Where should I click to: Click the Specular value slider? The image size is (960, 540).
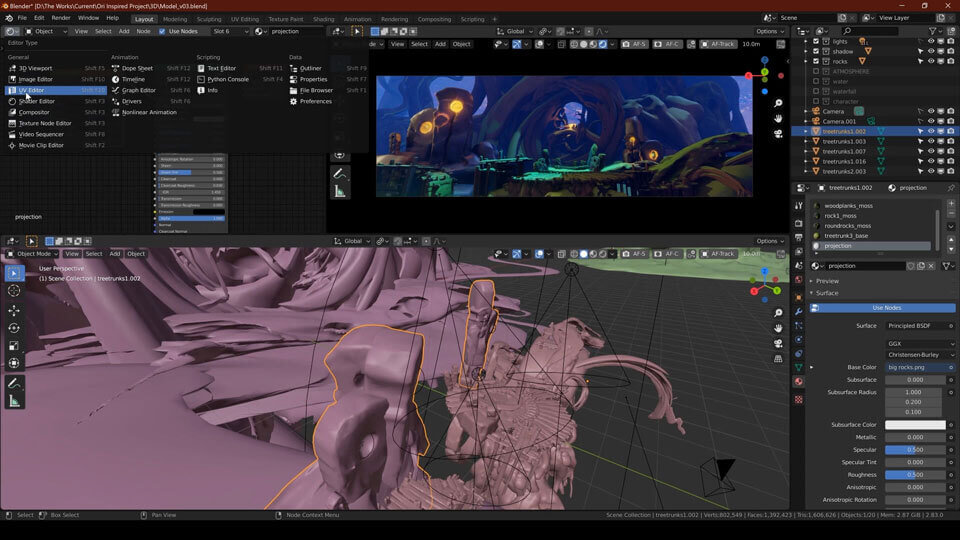click(x=915, y=450)
